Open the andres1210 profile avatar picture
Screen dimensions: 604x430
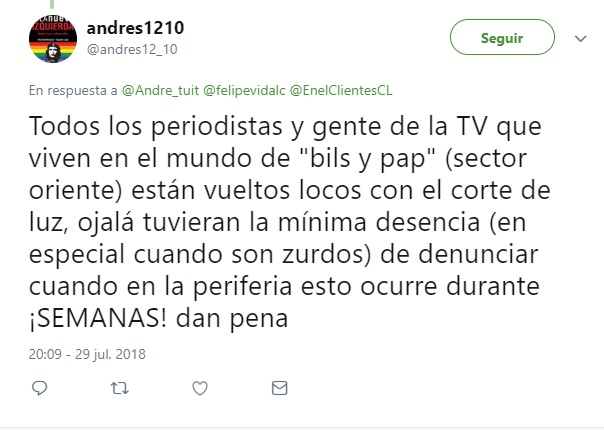tap(53, 39)
